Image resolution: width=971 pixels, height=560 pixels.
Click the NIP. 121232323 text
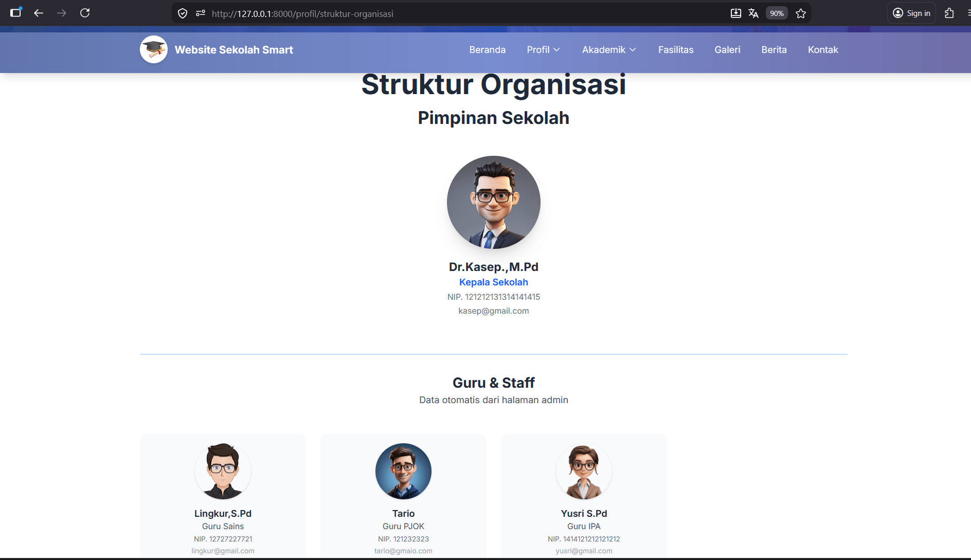coord(404,539)
